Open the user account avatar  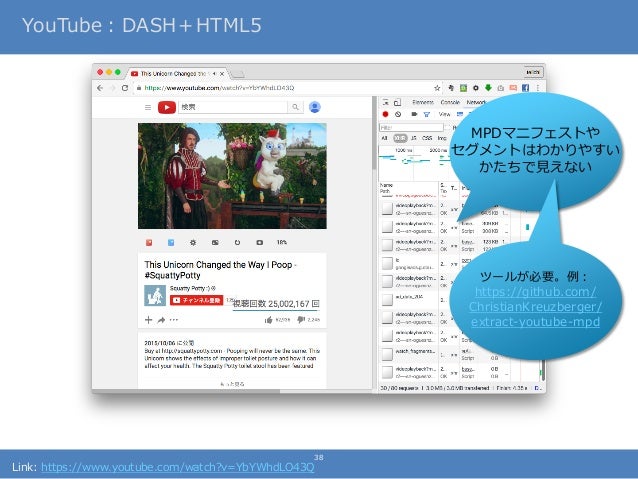[x=315, y=107]
